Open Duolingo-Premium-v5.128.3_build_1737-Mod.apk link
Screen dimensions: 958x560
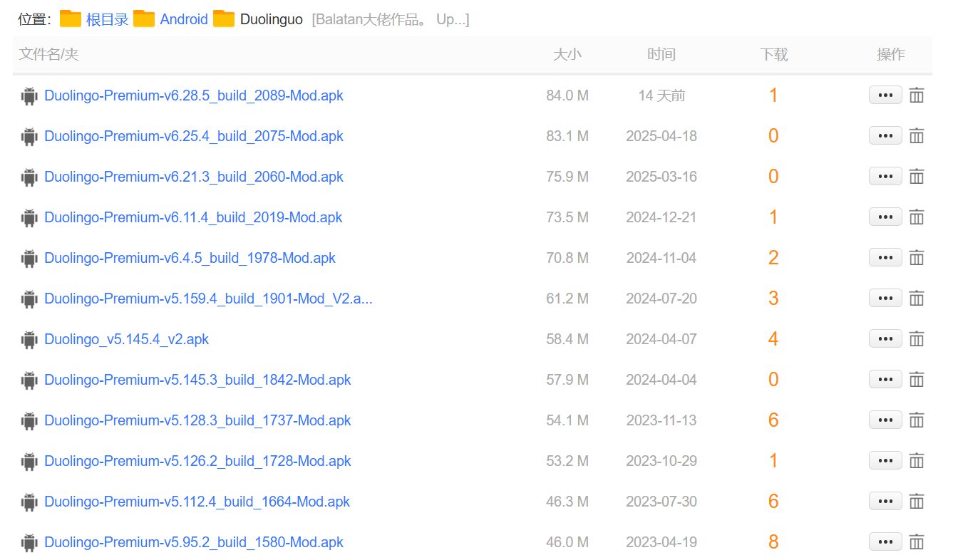(197, 420)
